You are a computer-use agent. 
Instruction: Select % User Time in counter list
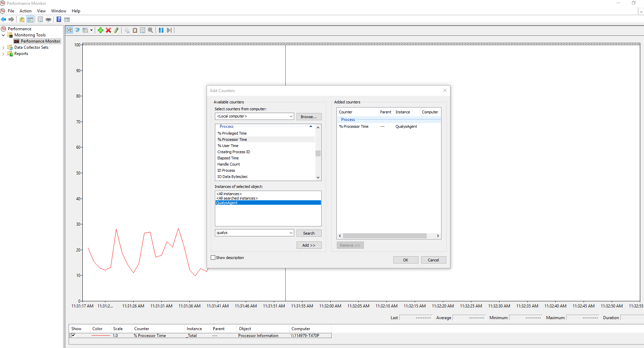click(x=228, y=146)
